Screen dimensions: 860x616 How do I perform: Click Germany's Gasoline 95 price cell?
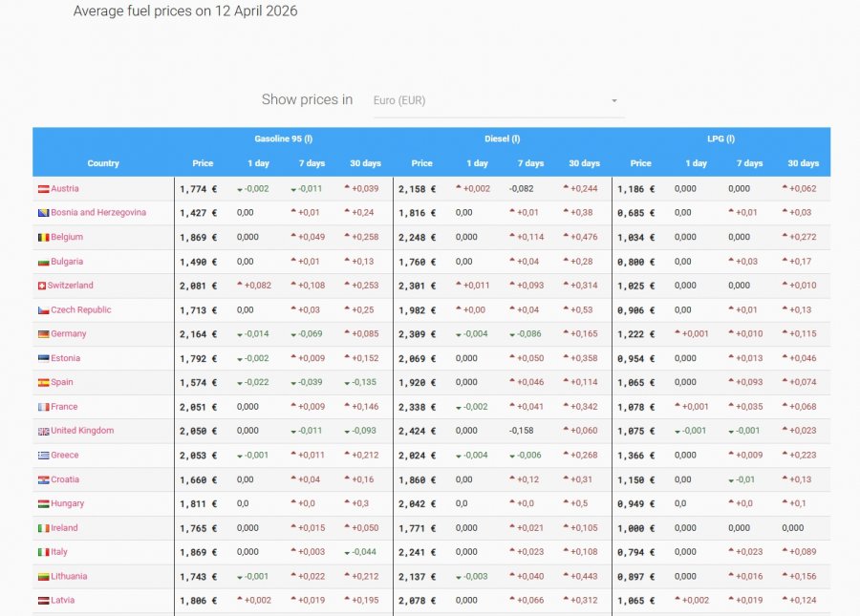[x=199, y=334]
